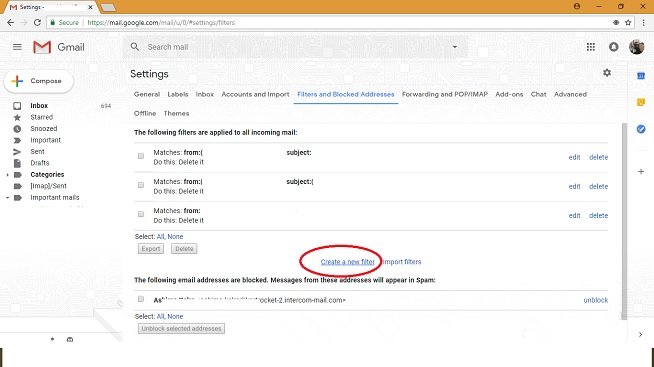Expand the Categories label
The width and height of the screenshot is (654, 367).
tap(7, 175)
